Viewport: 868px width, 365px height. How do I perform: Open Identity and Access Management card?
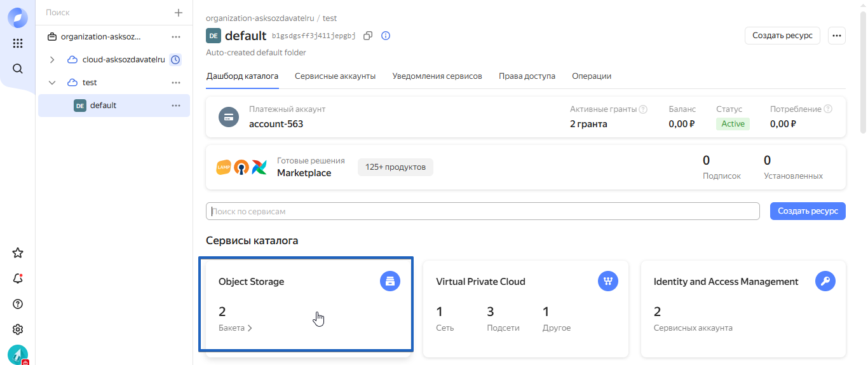pos(743,308)
